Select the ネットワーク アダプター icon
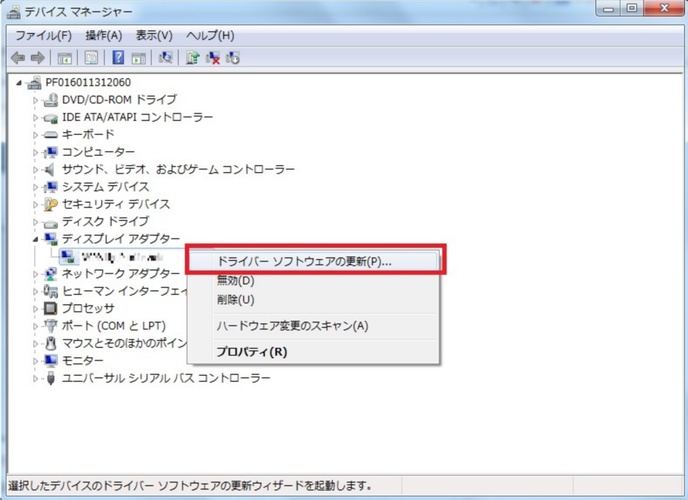The image size is (688, 500). click(50, 274)
